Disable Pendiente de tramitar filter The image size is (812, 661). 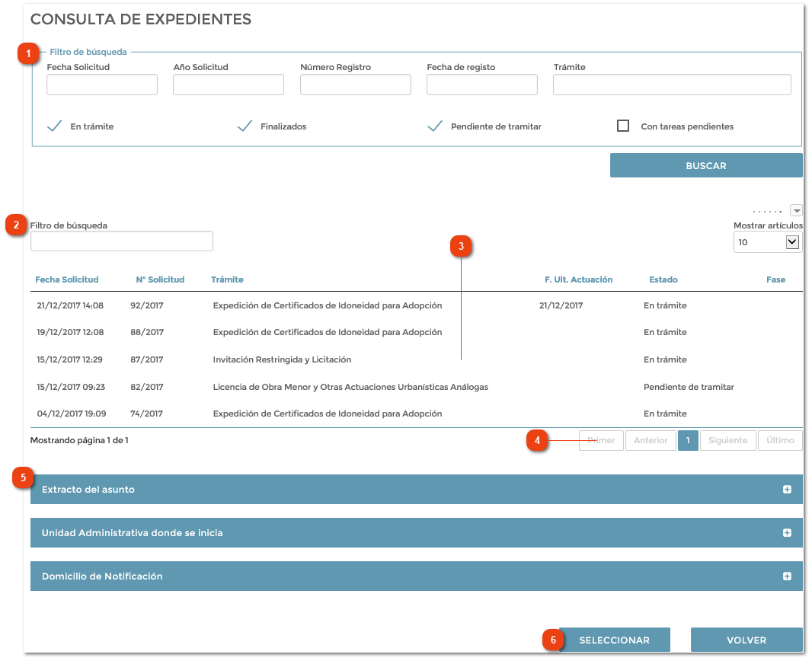[x=434, y=126]
